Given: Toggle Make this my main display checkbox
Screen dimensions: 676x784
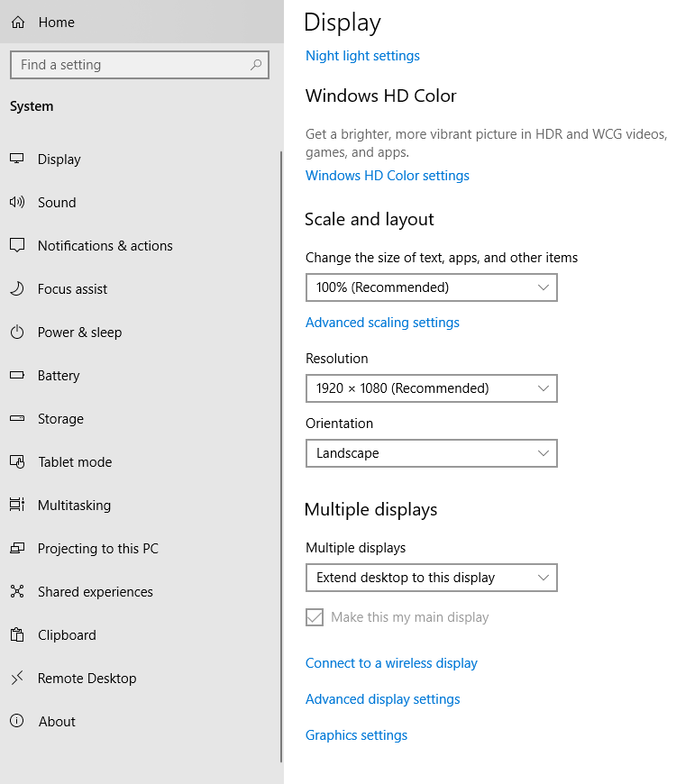Looking at the screenshot, I should [315, 617].
